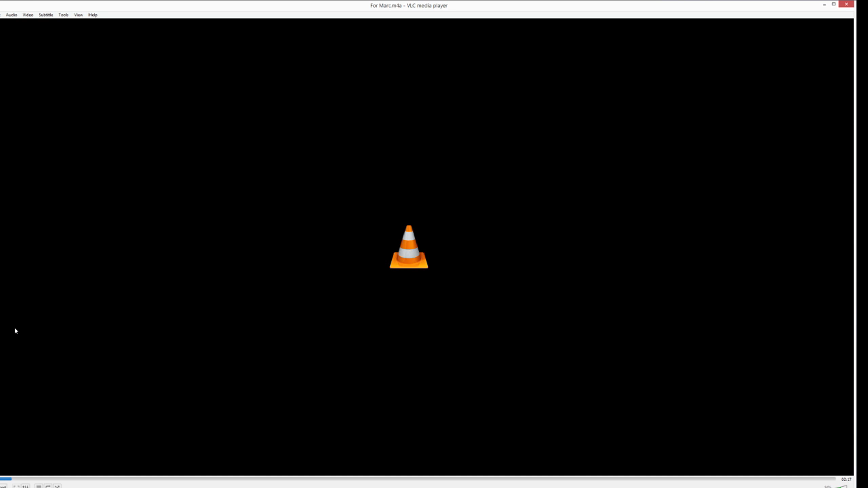Toggle fullscreen video mode icon
The height and width of the screenshot is (488, 868).
point(16,486)
